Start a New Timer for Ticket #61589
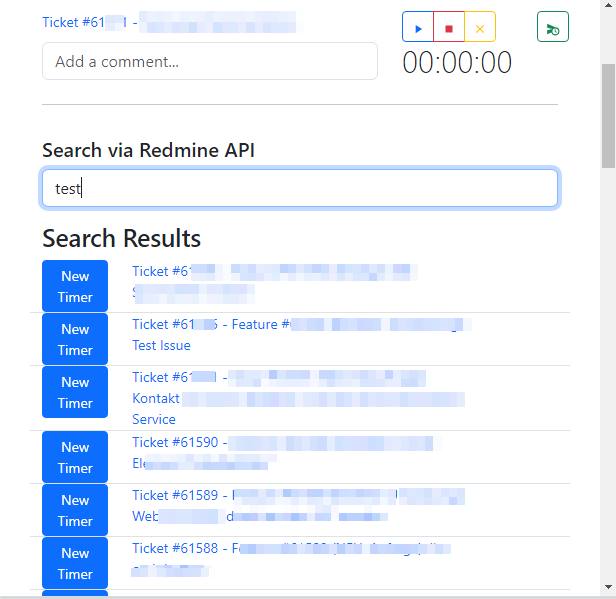 point(75,510)
